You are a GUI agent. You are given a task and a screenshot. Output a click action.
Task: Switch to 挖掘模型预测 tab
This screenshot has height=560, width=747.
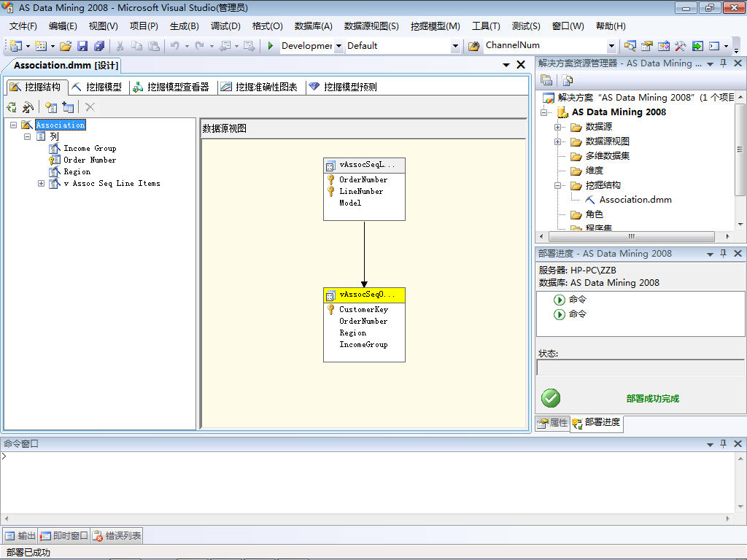(x=344, y=87)
